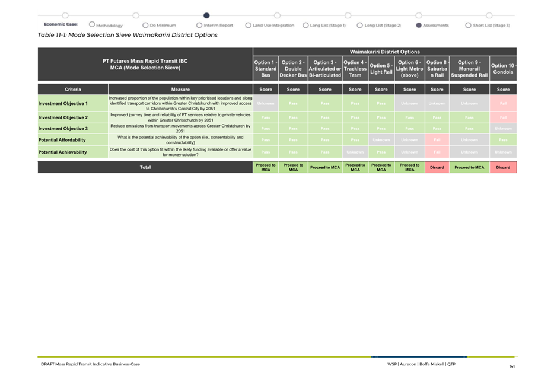Click the dark filled progress line marker
Screen dimensions: 554x392
pos(206,15)
